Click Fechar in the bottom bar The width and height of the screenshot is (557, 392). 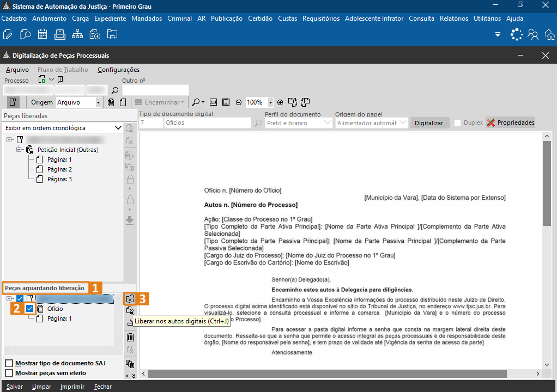tap(103, 387)
